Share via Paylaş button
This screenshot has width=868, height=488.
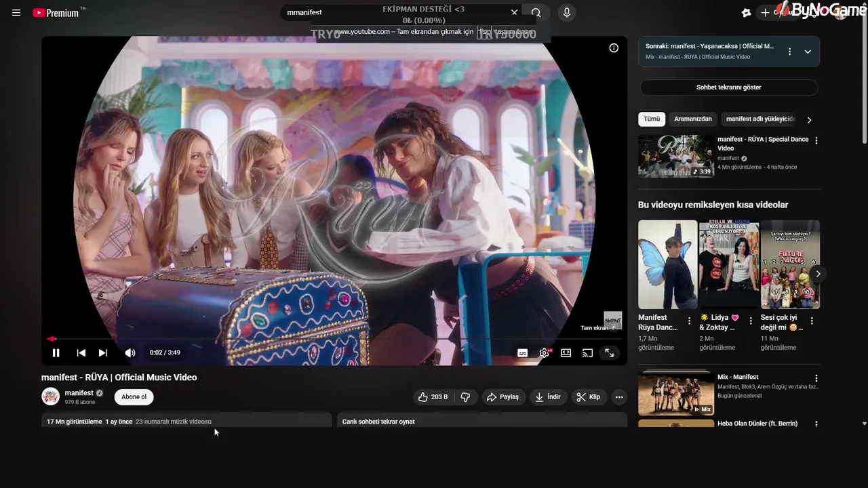[x=502, y=396]
